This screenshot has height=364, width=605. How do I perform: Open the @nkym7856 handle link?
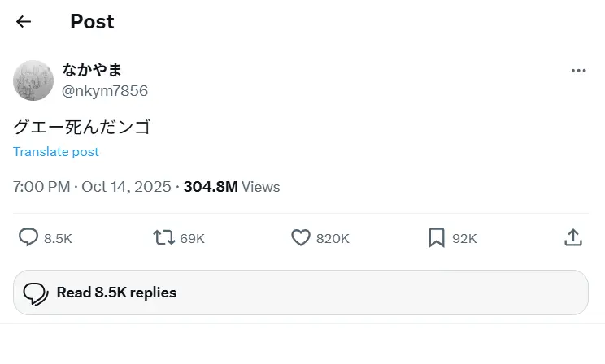coord(105,91)
